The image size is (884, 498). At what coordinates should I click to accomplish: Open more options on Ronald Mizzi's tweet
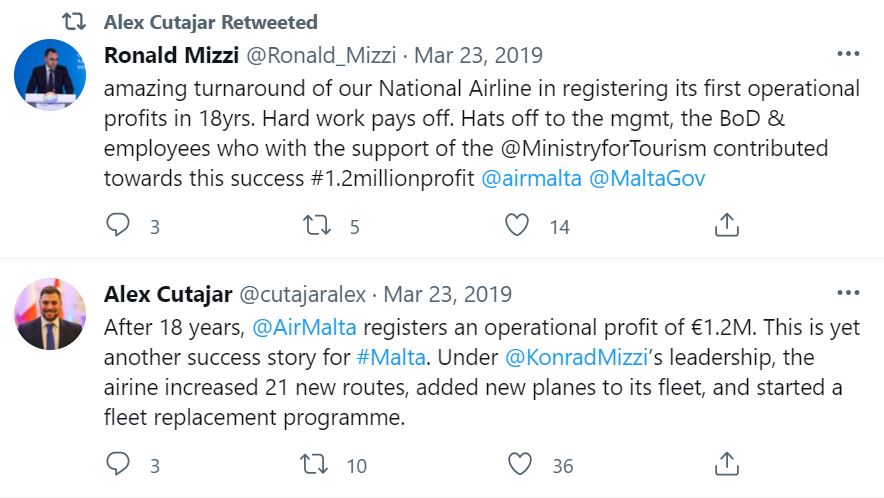(848, 54)
